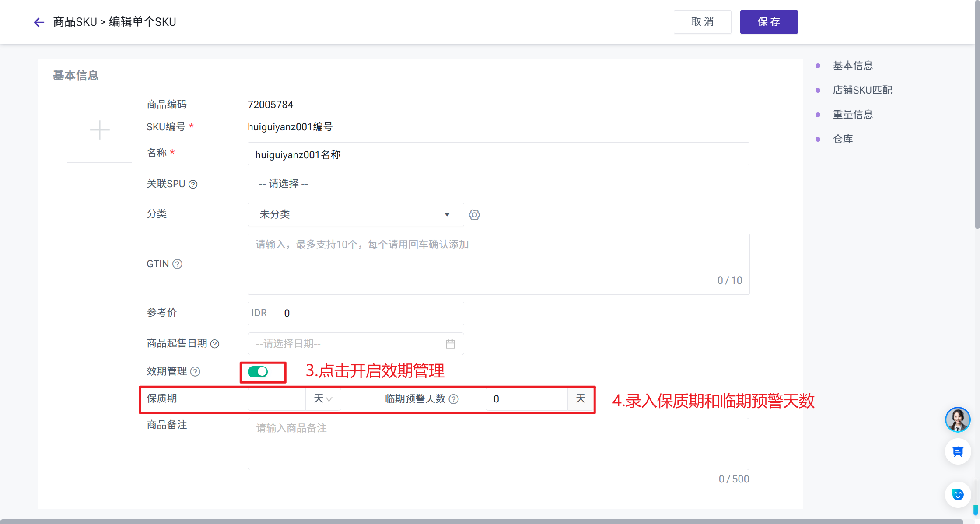Image resolution: width=980 pixels, height=524 pixels.
Task: Jump to 店铺SKU匹配 section
Action: tap(862, 90)
